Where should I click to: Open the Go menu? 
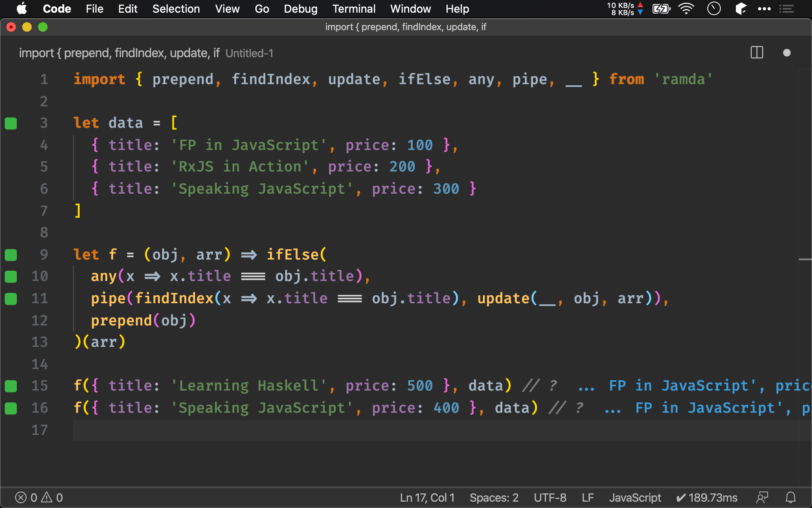(262, 9)
